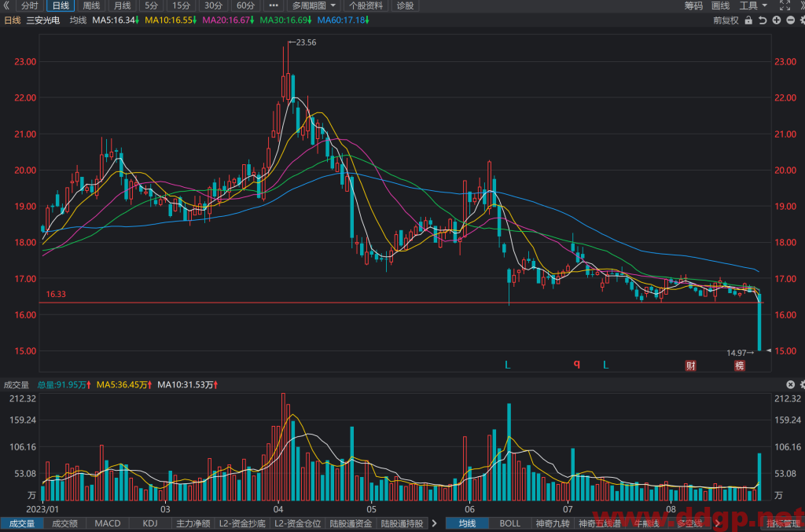
Task: Select the BOLL overlay tab
Action: [x=509, y=523]
